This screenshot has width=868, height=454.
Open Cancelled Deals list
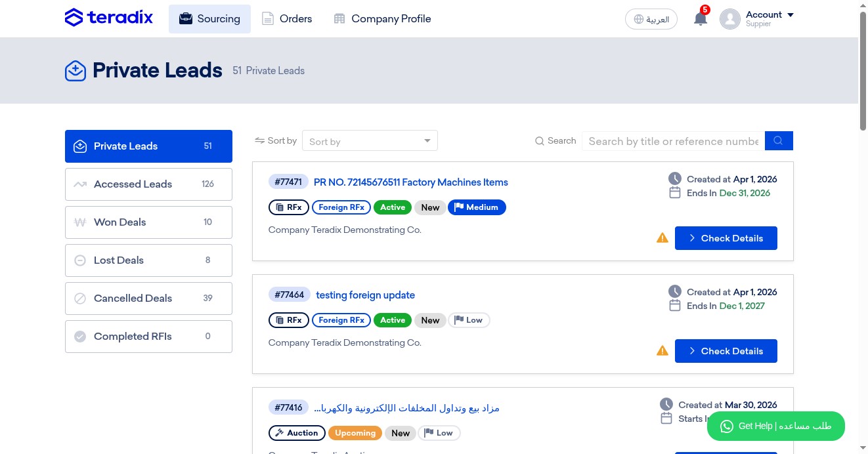pyautogui.click(x=148, y=299)
